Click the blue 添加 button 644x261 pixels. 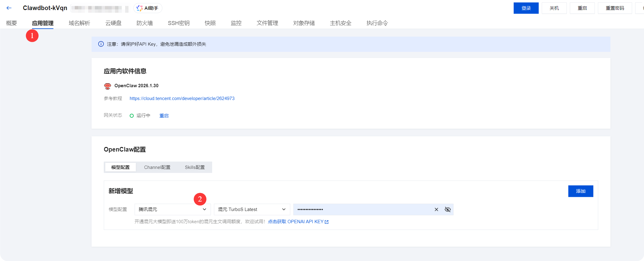581,191
